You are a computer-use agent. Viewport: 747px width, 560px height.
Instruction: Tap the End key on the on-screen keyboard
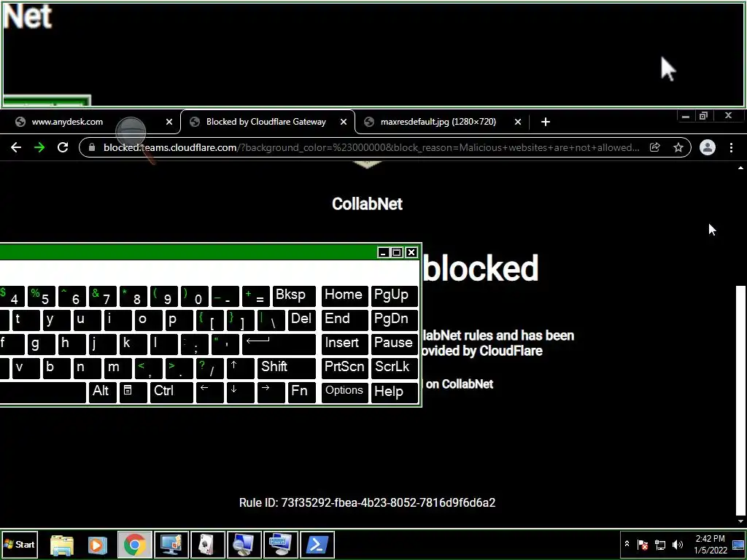(344, 320)
